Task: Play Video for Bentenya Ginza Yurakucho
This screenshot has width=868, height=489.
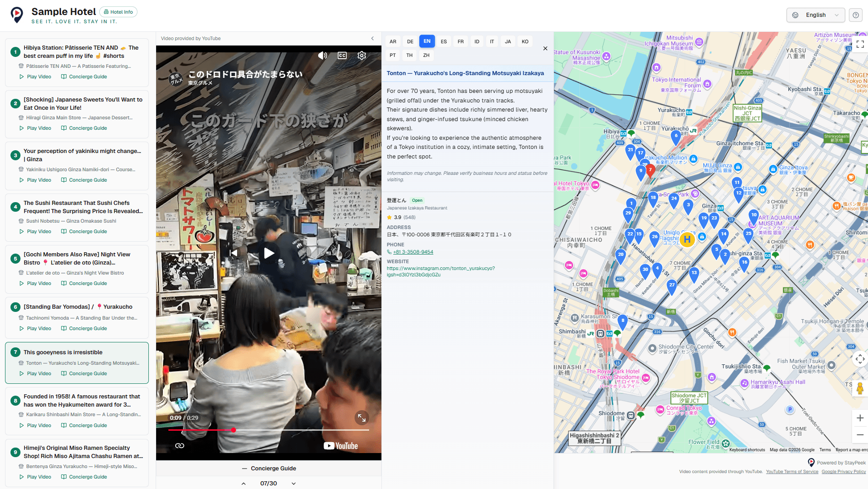Action: click(35, 477)
